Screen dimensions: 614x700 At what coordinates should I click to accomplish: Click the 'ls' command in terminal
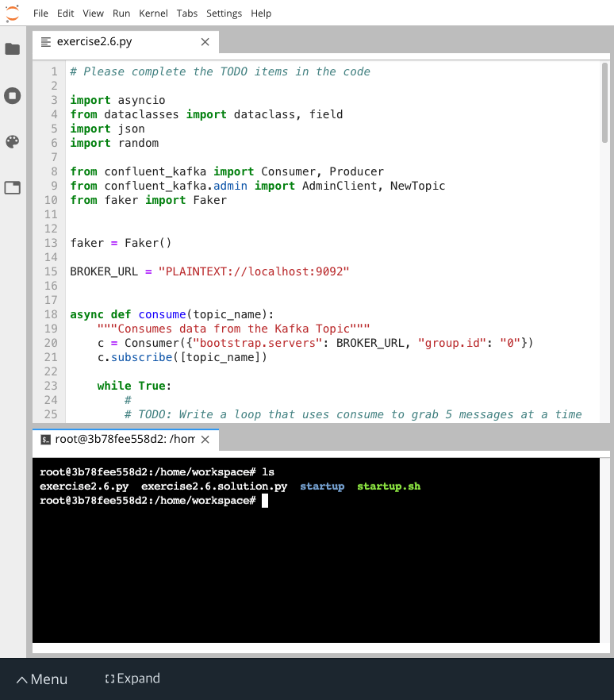pos(268,472)
